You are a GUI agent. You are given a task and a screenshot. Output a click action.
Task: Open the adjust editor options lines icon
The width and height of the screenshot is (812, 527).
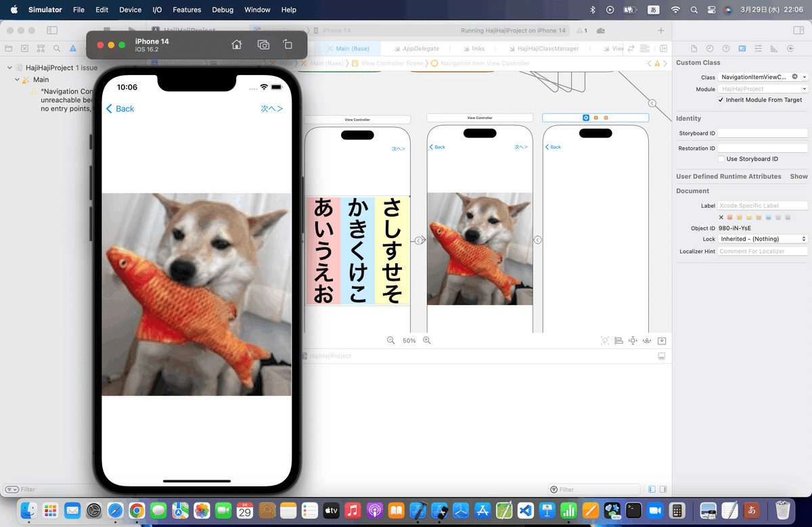click(x=645, y=49)
